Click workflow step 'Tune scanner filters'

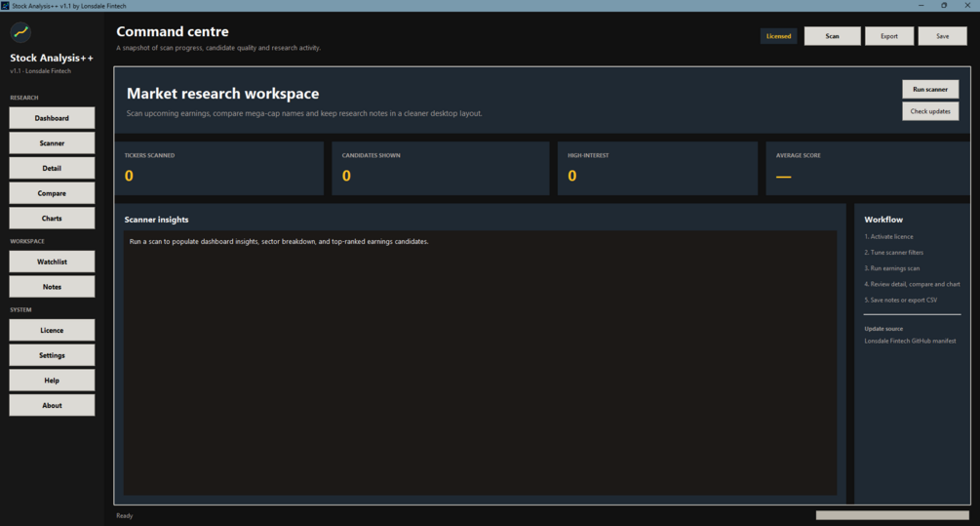click(894, 253)
